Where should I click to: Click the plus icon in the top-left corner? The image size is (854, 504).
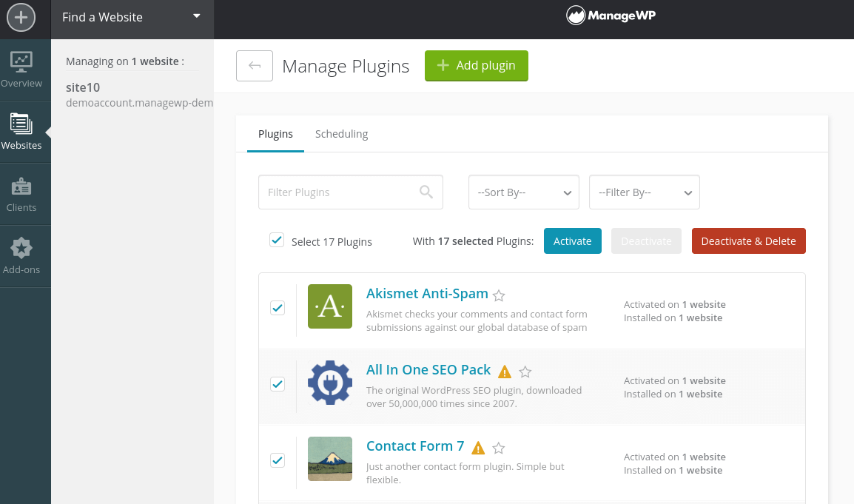(x=20, y=17)
